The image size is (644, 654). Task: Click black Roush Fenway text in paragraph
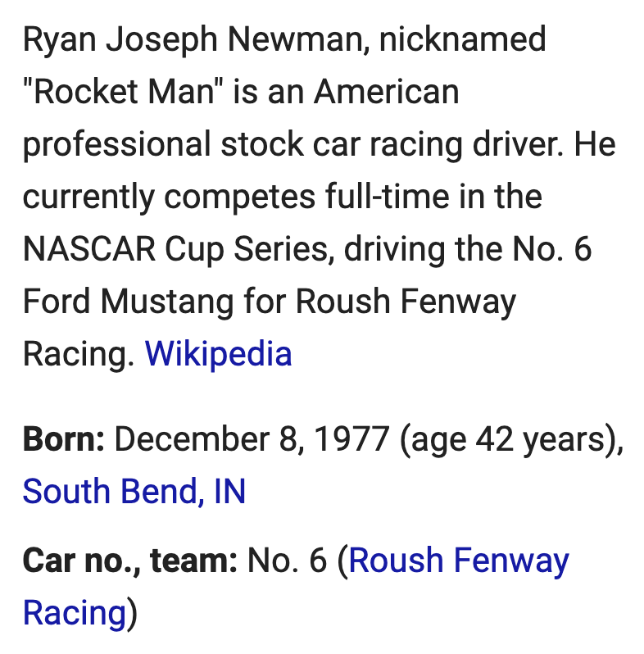click(x=406, y=301)
